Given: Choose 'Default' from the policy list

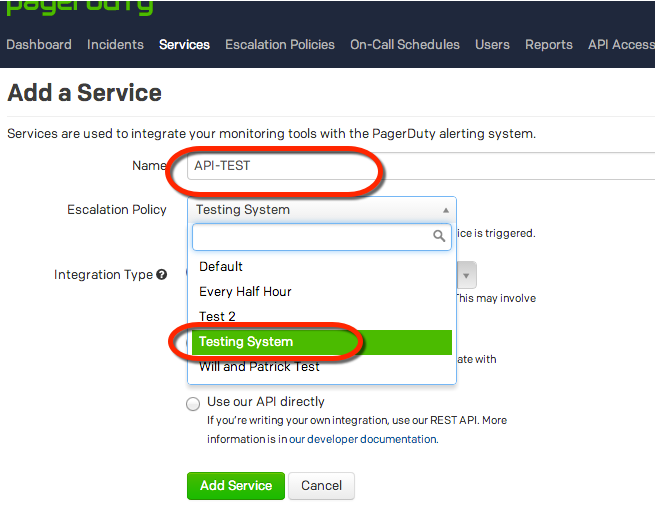Looking at the screenshot, I should (x=221, y=267).
